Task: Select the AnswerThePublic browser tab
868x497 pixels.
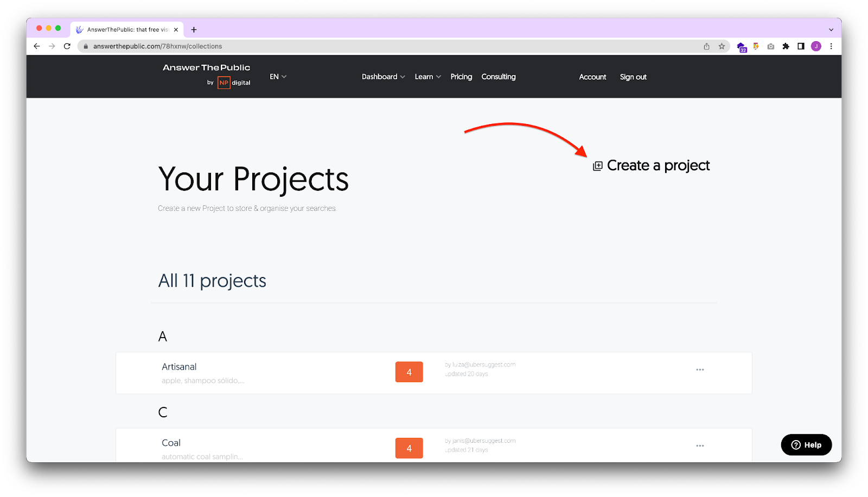Action: (x=126, y=30)
